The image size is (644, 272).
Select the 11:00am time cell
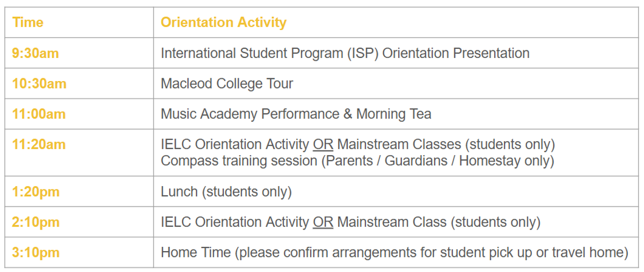point(39,114)
